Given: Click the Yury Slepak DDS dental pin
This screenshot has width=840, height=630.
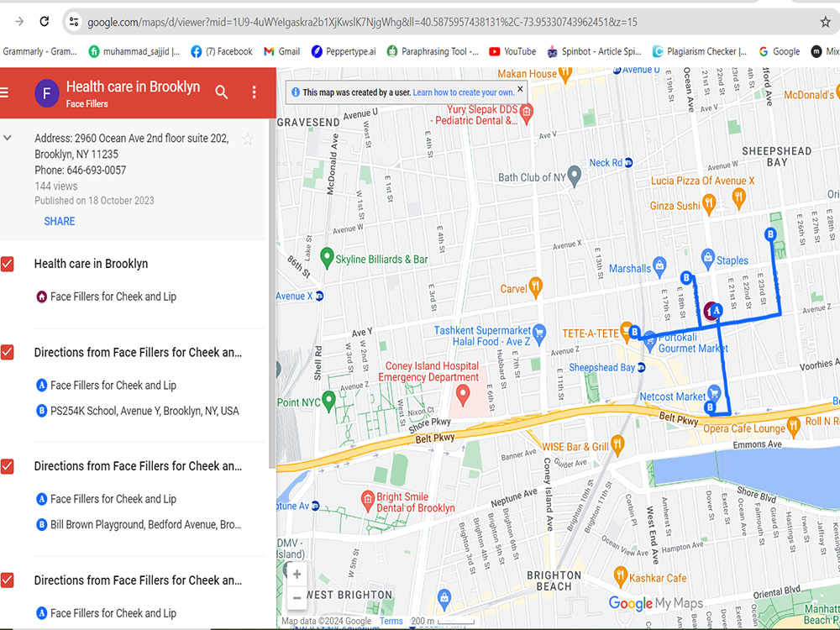Looking at the screenshot, I should (526, 113).
